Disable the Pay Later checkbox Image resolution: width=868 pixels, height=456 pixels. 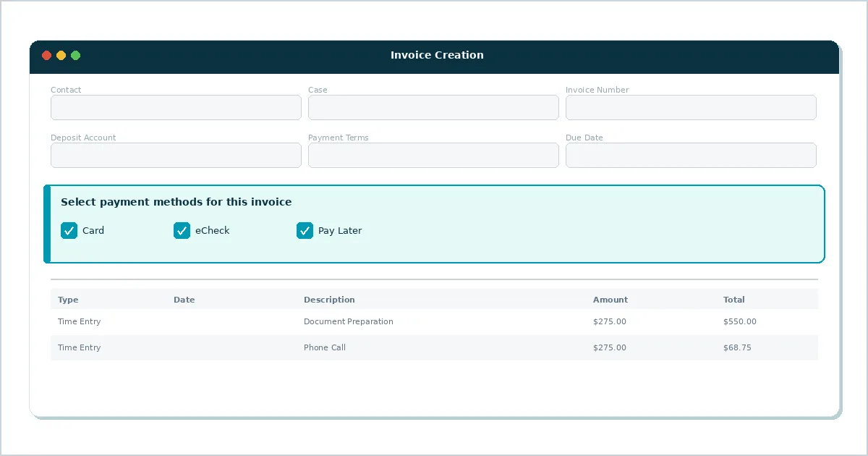305,231
